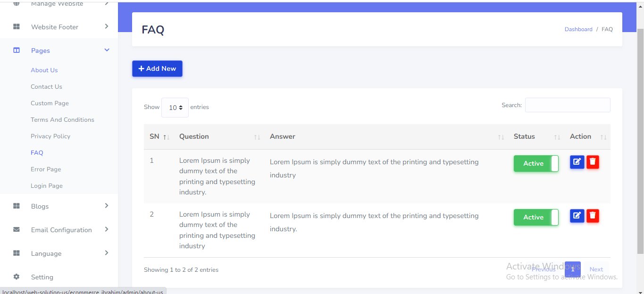The height and width of the screenshot is (294, 644).
Task: Select Terms And Conditions in sidebar
Action: [62, 120]
